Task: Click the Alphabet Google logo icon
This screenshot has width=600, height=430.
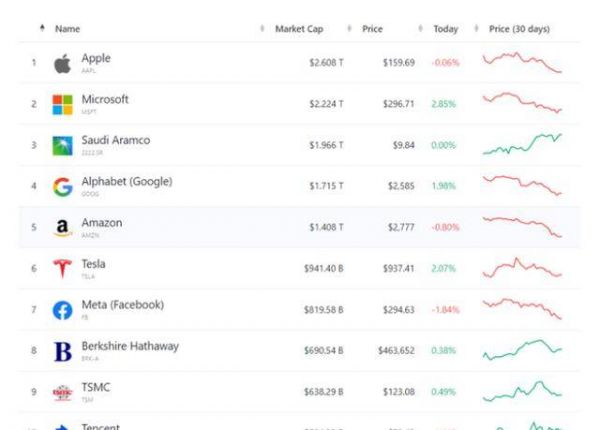Action: click(x=62, y=187)
